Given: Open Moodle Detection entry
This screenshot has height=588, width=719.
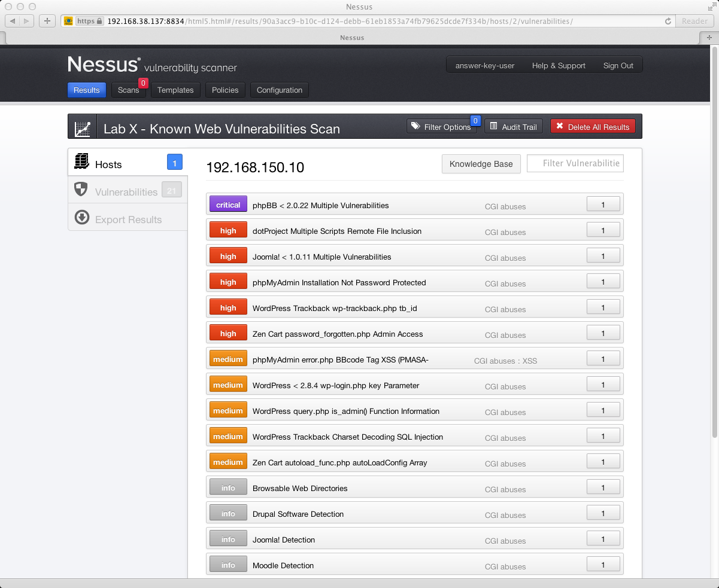Looking at the screenshot, I should click(414, 564).
